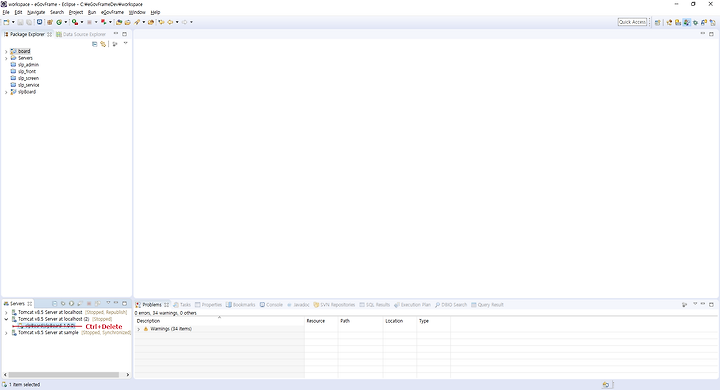Click the Debug server icon in Servers view
The width and height of the screenshot is (720, 390).
click(x=63, y=304)
